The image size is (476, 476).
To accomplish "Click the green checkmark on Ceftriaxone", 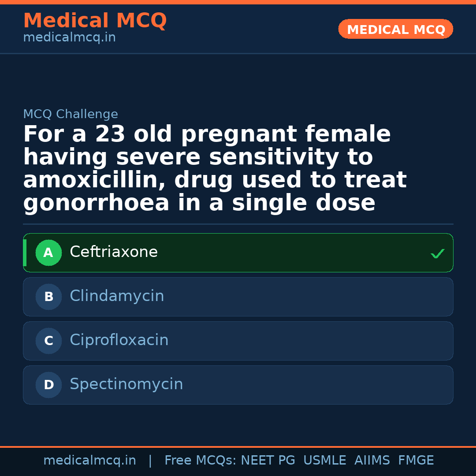I will click(x=437, y=253).
